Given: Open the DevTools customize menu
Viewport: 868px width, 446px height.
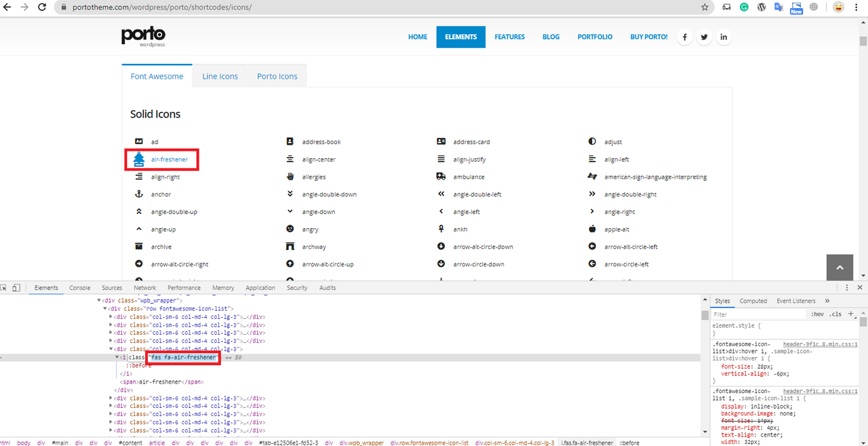Looking at the screenshot, I should click(847, 288).
